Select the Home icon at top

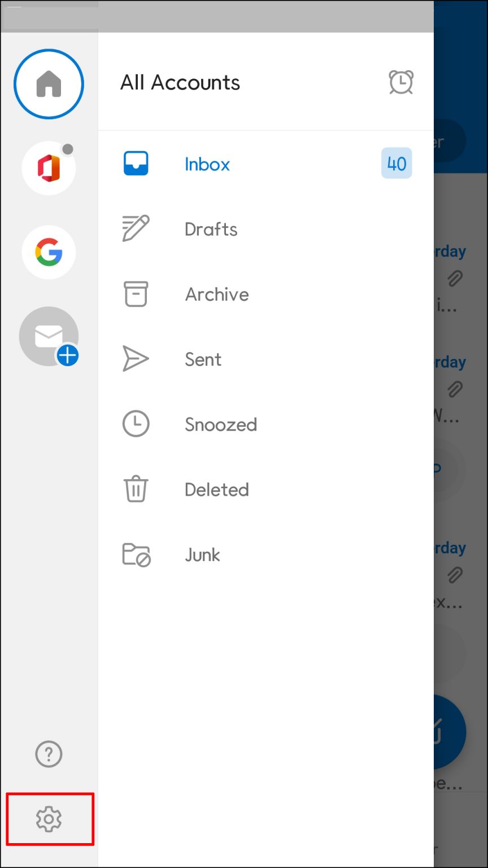(x=49, y=84)
